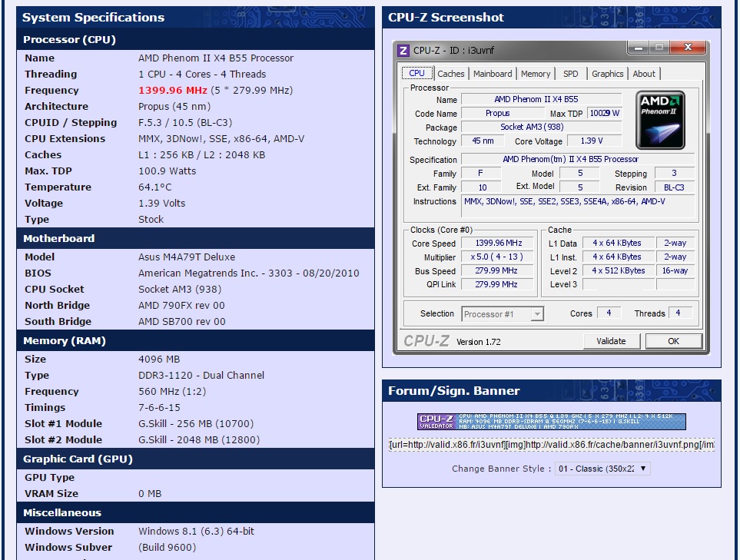740x560 pixels.
Task: Click the BIOS American Megatrends version text
Action: pos(249,273)
